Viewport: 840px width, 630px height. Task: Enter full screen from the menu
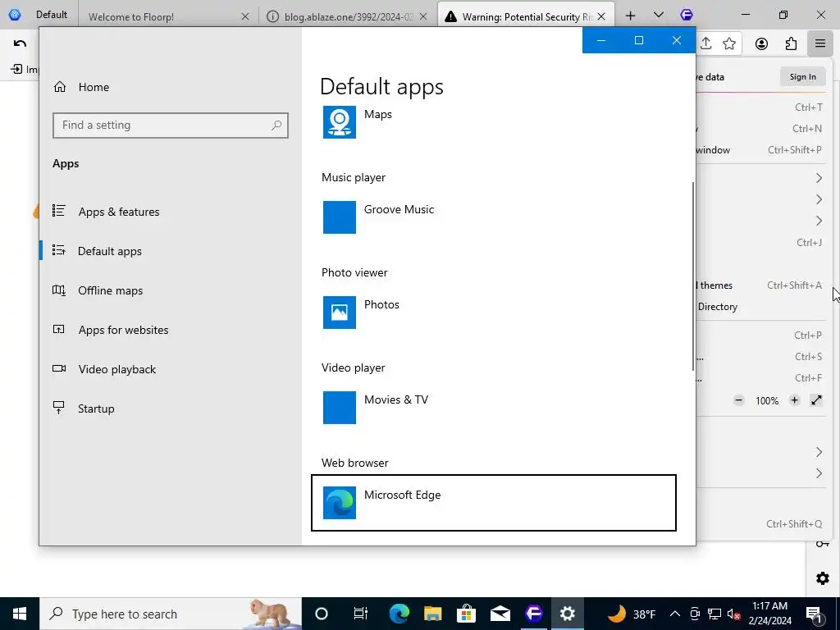click(816, 400)
